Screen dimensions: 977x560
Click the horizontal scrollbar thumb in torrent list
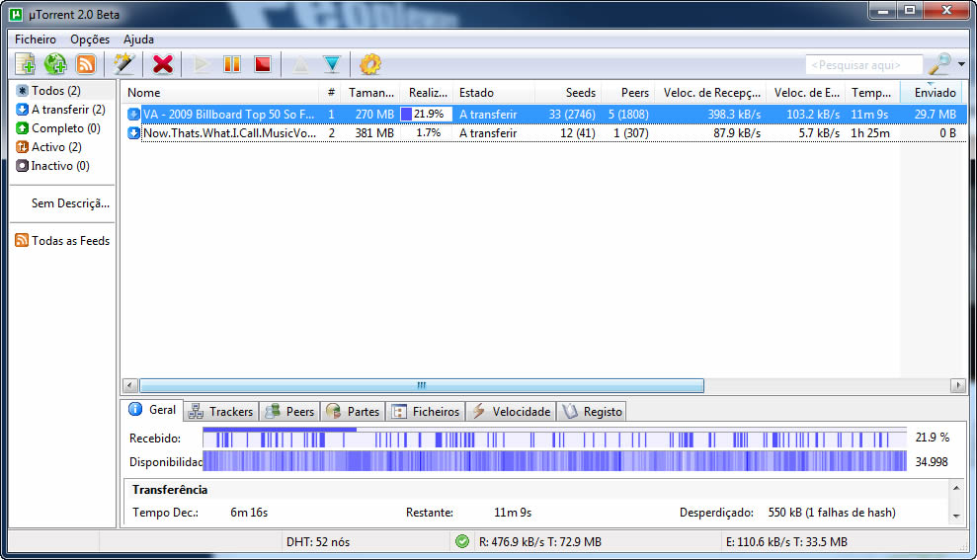click(420, 385)
